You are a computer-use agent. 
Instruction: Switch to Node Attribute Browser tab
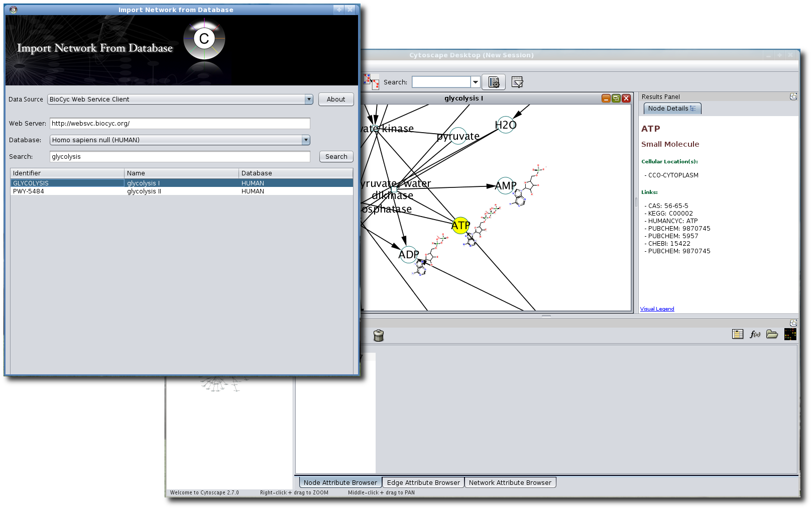pyautogui.click(x=340, y=482)
